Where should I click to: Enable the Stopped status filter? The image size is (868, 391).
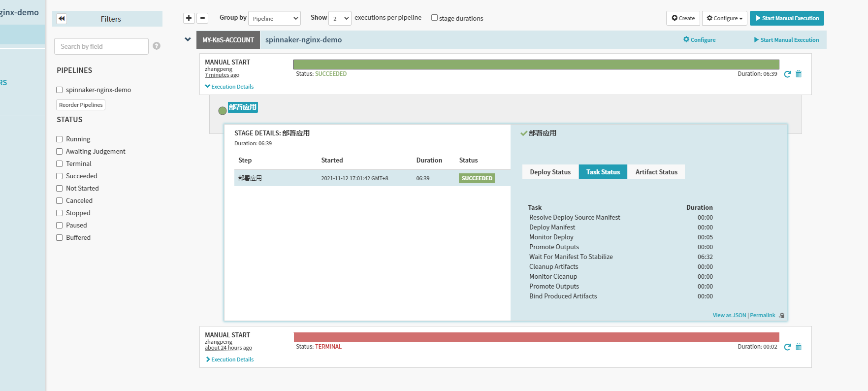pos(60,213)
